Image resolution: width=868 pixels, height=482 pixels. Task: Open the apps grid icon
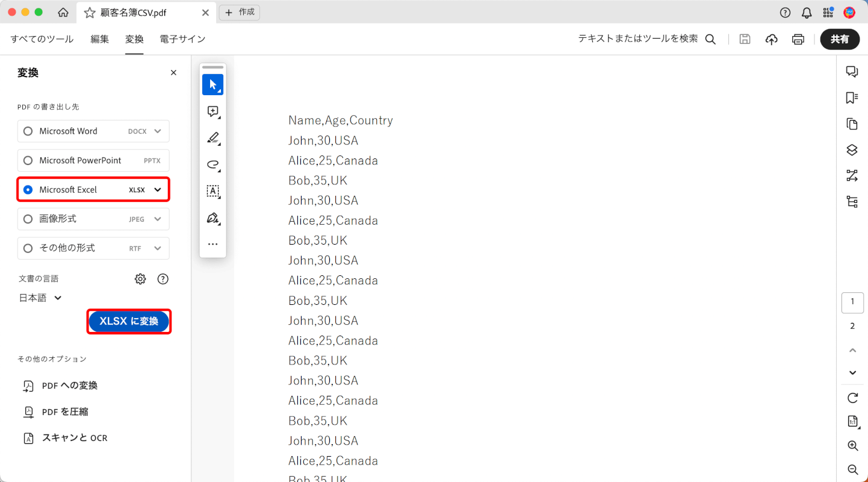click(828, 13)
